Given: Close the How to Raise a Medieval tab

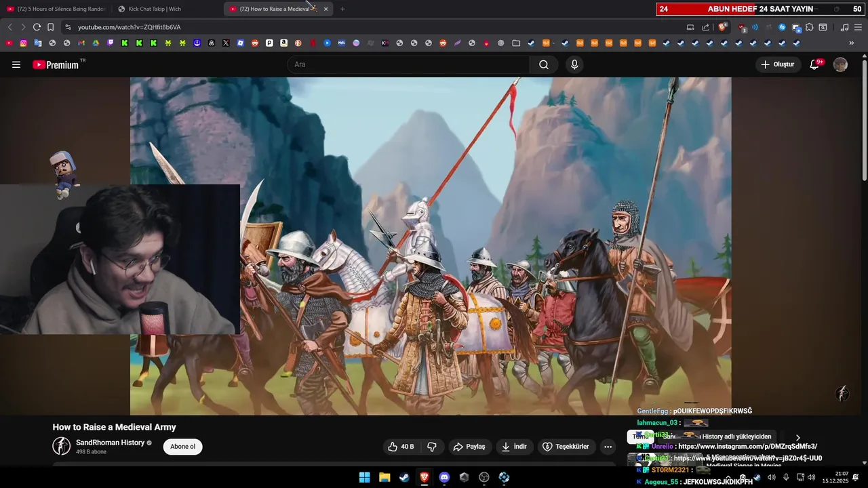Looking at the screenshot, I should 325,9.
